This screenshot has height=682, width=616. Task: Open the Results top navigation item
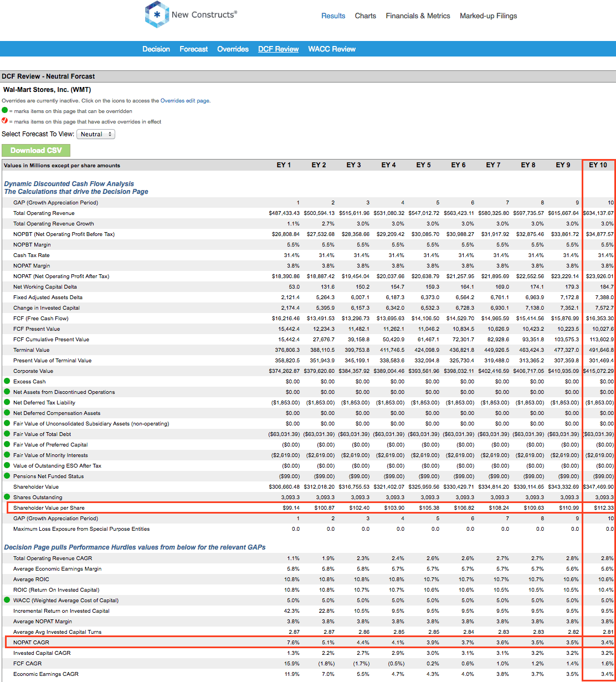tap(333, 16)
